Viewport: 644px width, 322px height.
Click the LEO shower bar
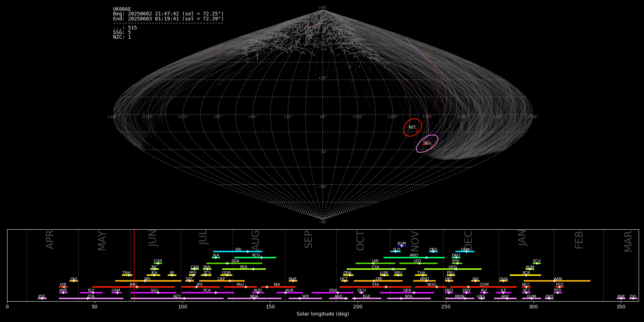coord(418,263)
